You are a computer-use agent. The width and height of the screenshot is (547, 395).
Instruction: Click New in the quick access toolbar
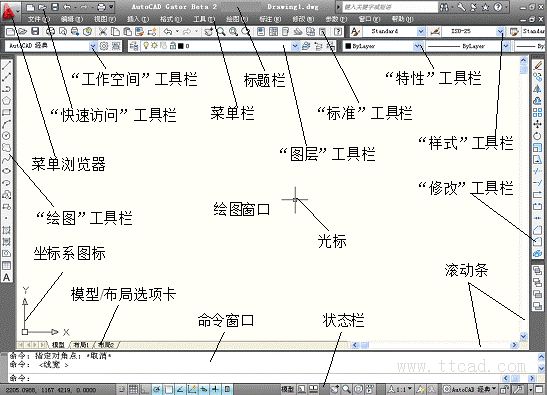click(30, 7)
